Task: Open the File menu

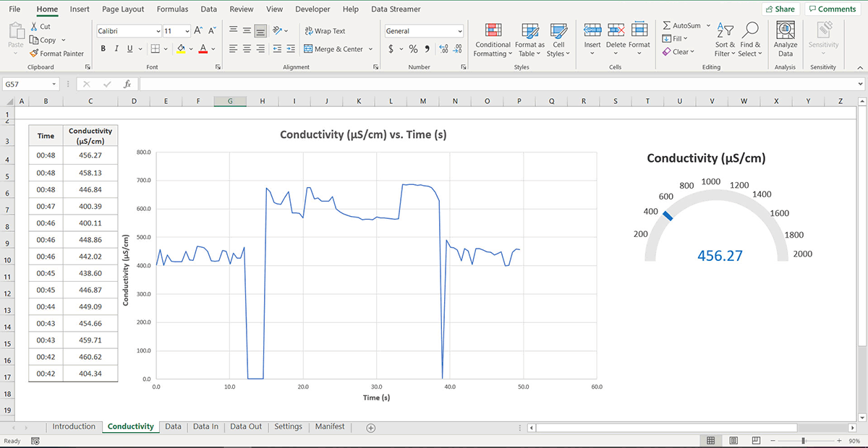Action: [x=14, y=9]
